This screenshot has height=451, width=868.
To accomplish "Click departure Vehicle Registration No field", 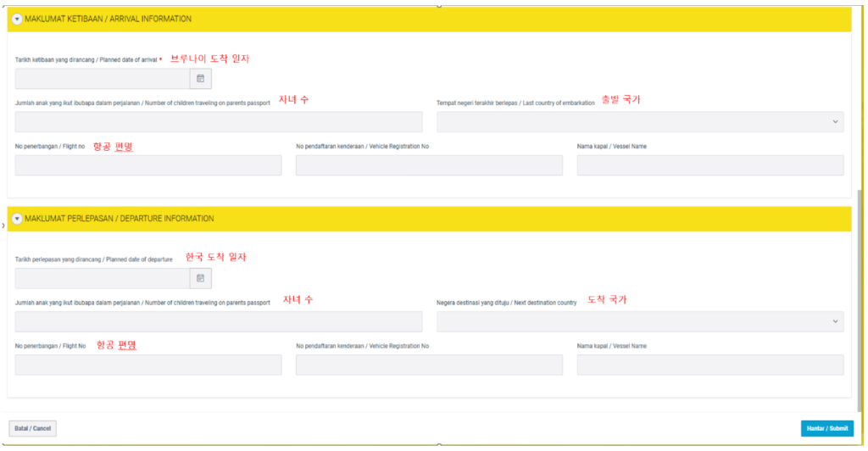I will [429, 365].
